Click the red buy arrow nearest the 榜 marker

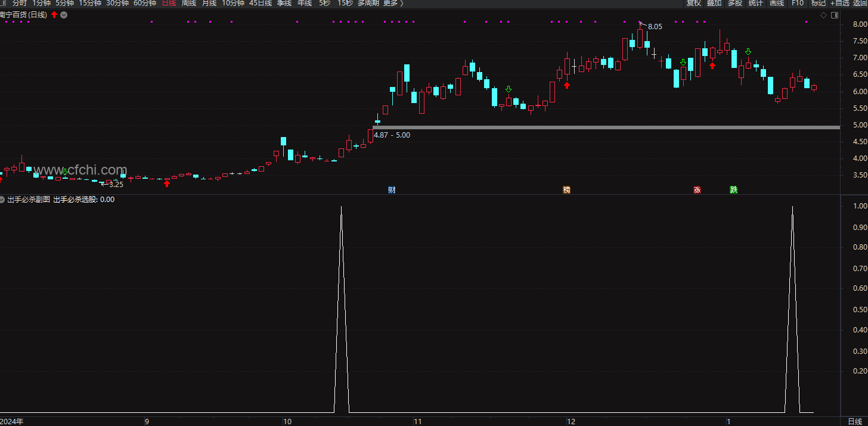567,85
